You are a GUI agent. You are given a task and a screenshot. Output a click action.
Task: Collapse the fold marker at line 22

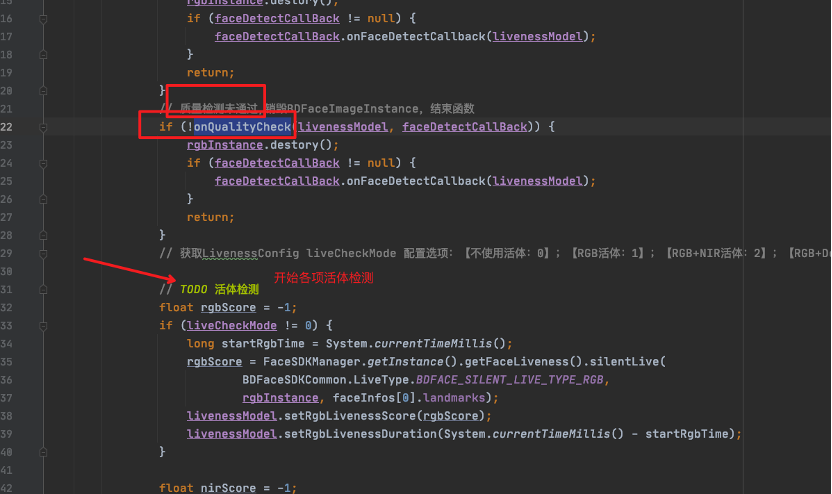[44, 127]
